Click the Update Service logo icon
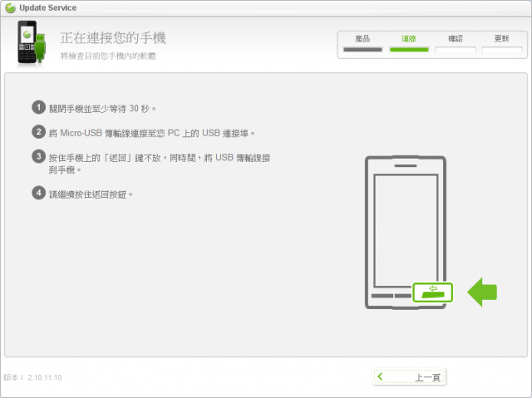 point(10,7)
